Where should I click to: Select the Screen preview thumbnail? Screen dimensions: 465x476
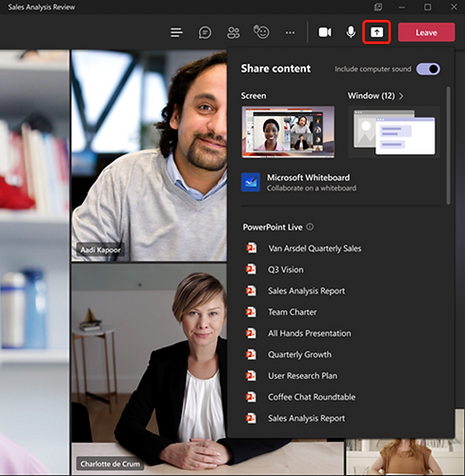point(288,132)
